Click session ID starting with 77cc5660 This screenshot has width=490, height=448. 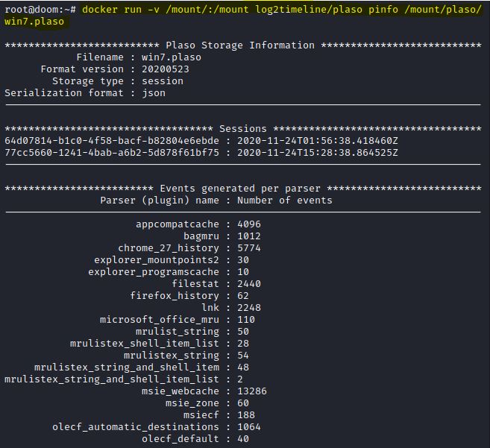[112, 153]
